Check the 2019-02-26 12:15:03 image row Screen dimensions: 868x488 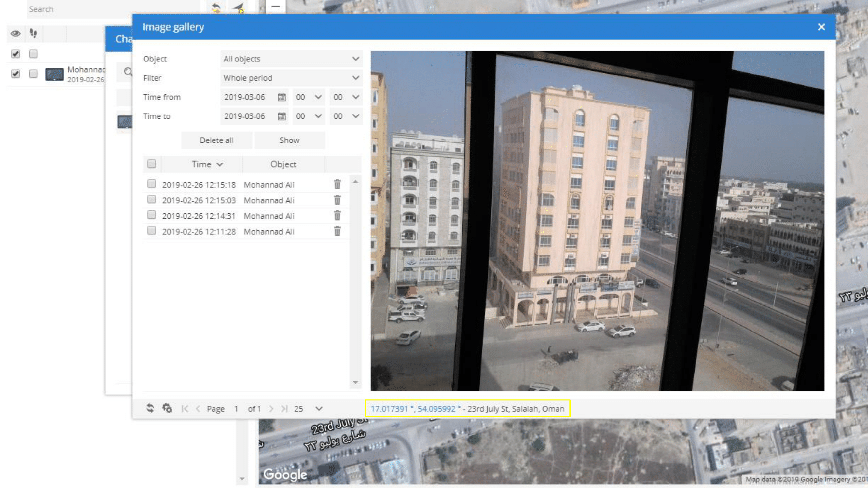click(152, 199)
